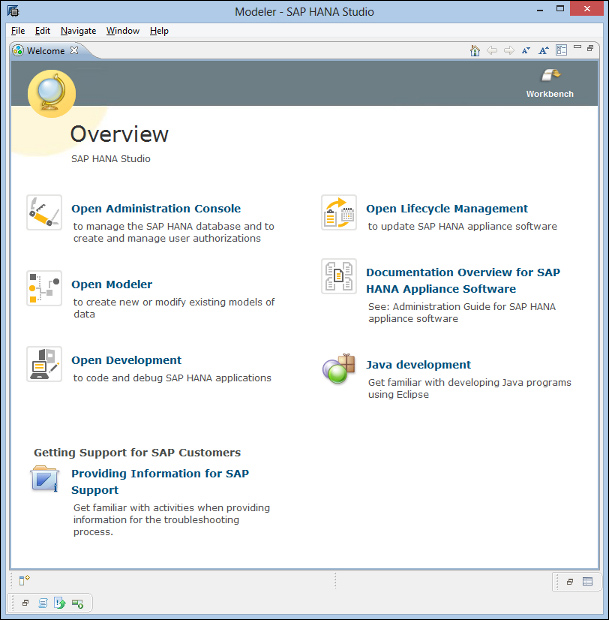Click the SAP Support folder icon
609x620 pixels.
click(44, 478)
